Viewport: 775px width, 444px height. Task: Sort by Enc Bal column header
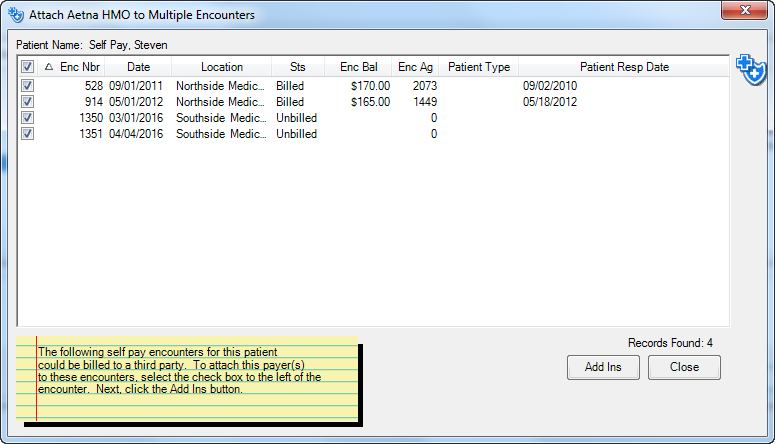click(358, 67)
